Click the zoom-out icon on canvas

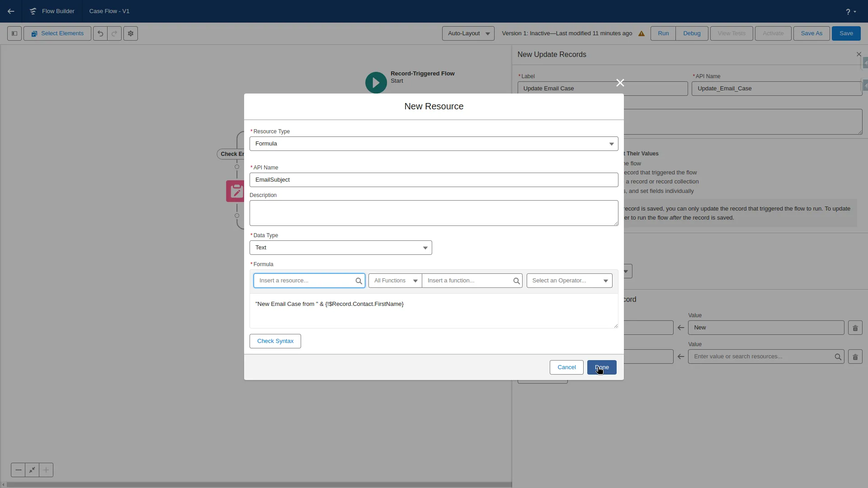(18, 470)
